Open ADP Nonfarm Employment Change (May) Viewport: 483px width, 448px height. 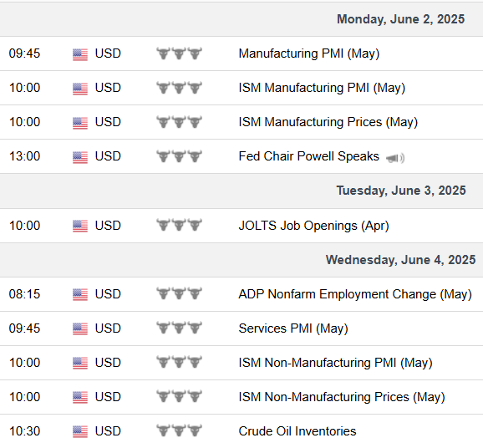355,294
